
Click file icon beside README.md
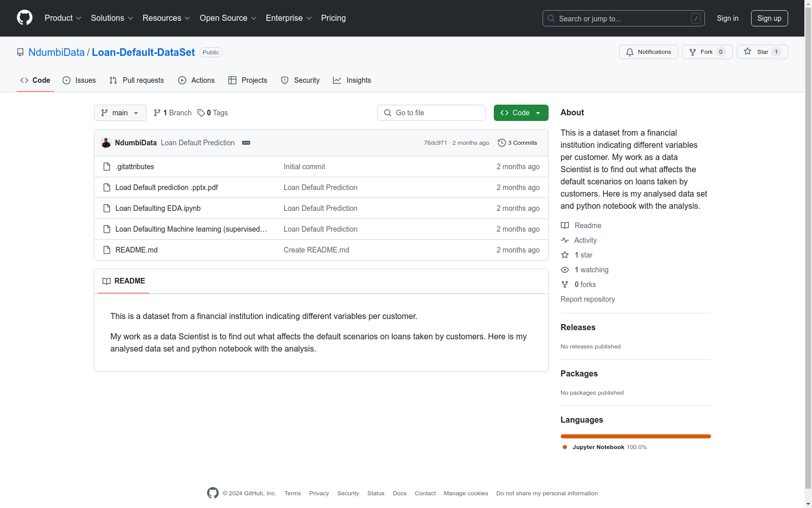click(107, 250)
